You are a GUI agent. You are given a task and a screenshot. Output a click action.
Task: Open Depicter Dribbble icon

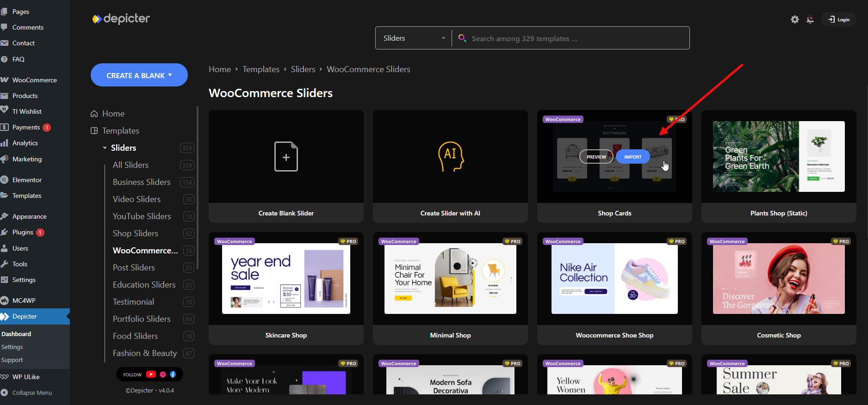(163, 374)
